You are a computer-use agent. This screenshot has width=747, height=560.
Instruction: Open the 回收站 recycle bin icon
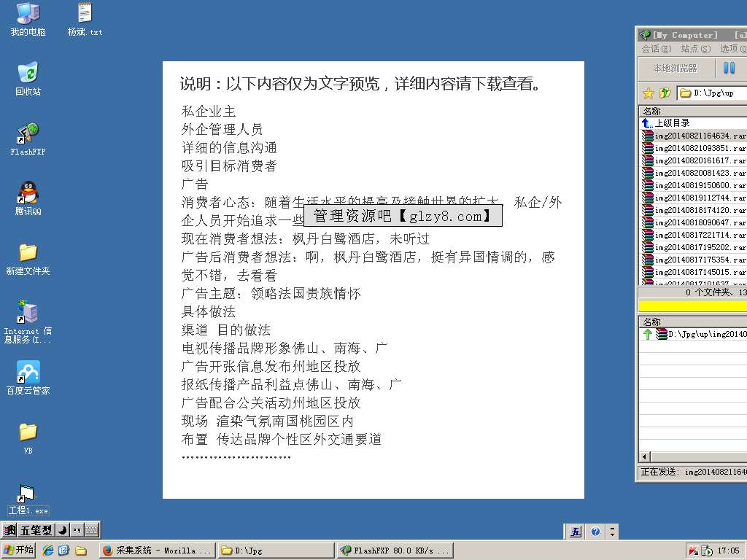(28, 79)
